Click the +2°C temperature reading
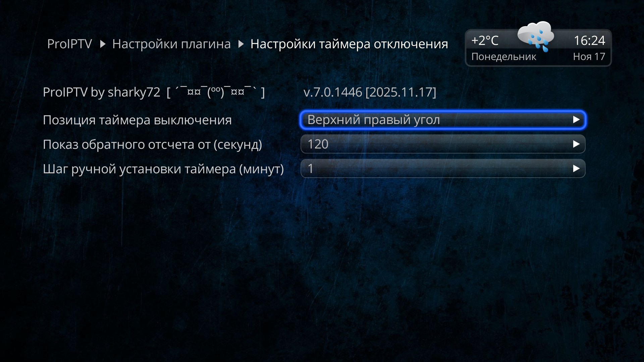The image size is (644, 362). (x=485, y=41)
